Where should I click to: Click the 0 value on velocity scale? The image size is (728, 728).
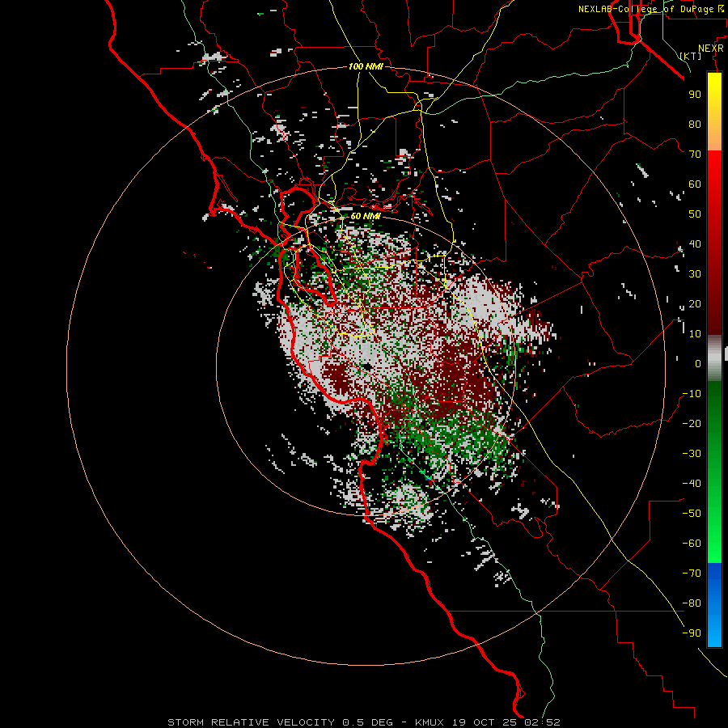[698, 364]
